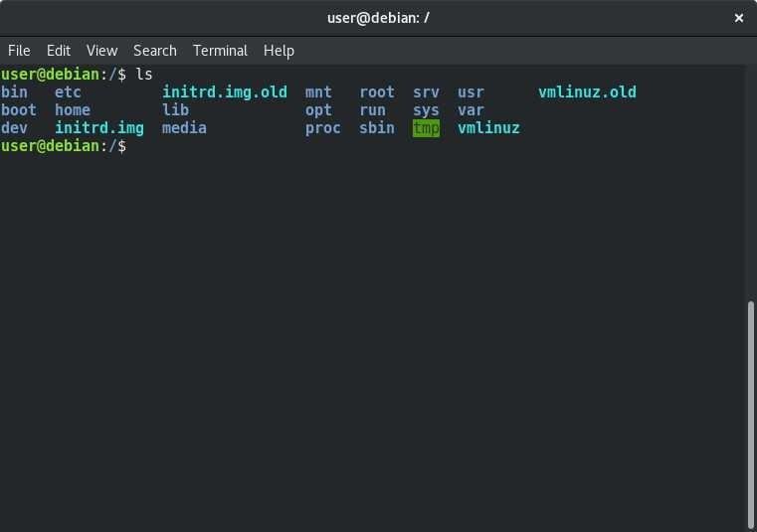Click the 'sbin' directory name
The height and width of the screenshot is (532, 757).
(377, 128)
